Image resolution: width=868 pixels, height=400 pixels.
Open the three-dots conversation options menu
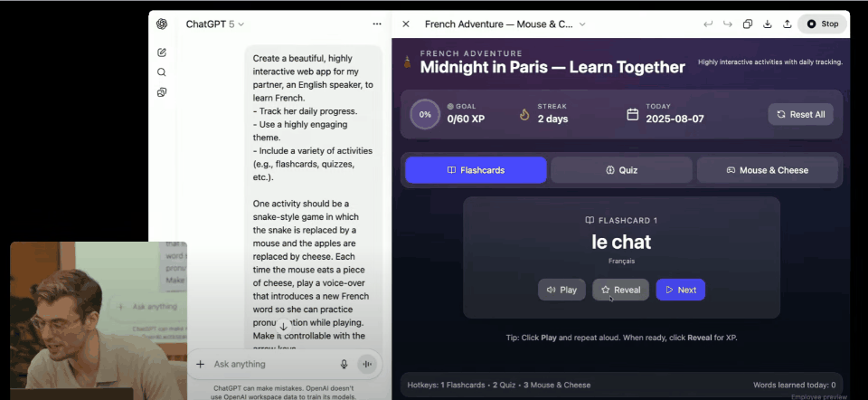click(x=377, y=24)
